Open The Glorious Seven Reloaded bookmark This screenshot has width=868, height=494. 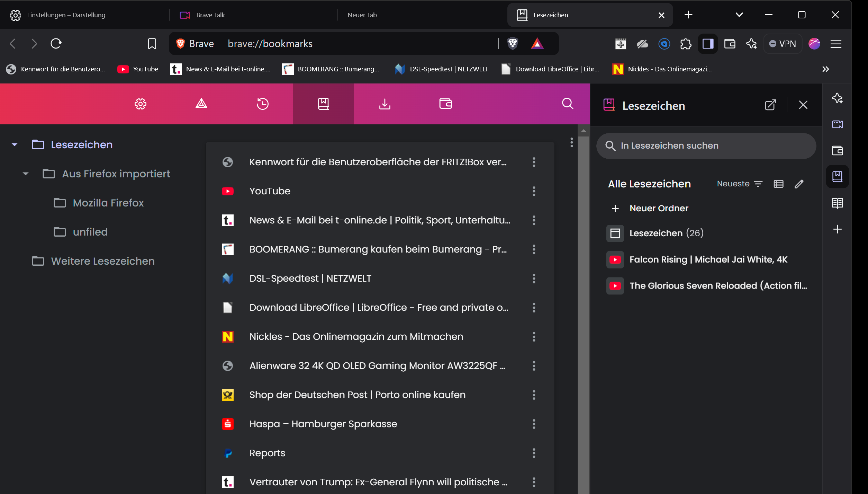pos(706,286)
